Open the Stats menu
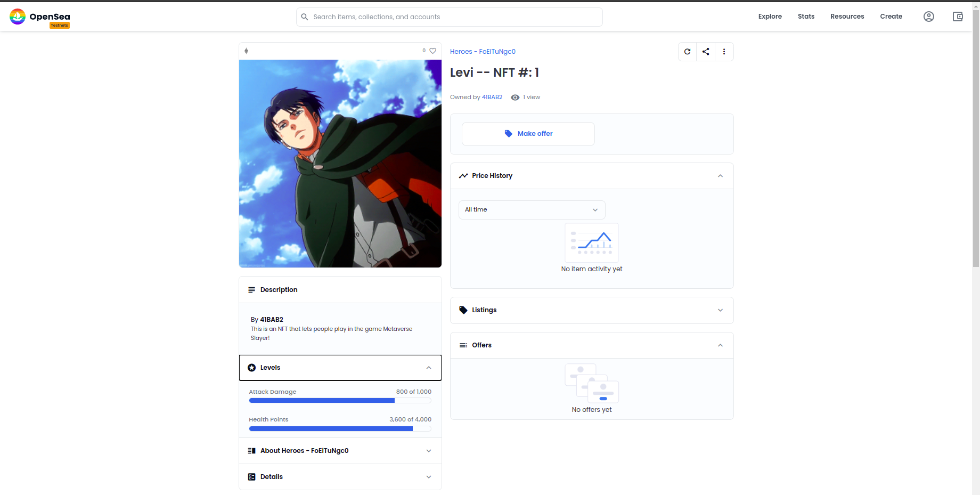The height and width of the screenshot is (495, 980). point(806,17)
